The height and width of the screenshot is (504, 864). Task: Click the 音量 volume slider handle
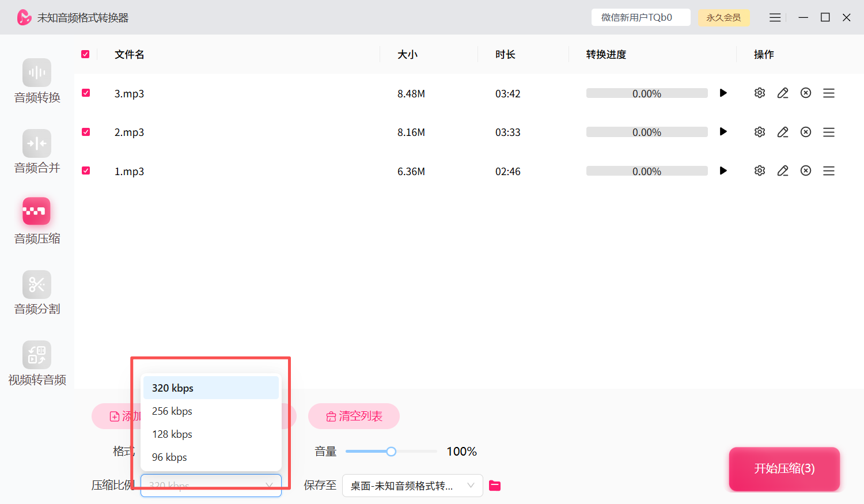[x=391, y=452]
